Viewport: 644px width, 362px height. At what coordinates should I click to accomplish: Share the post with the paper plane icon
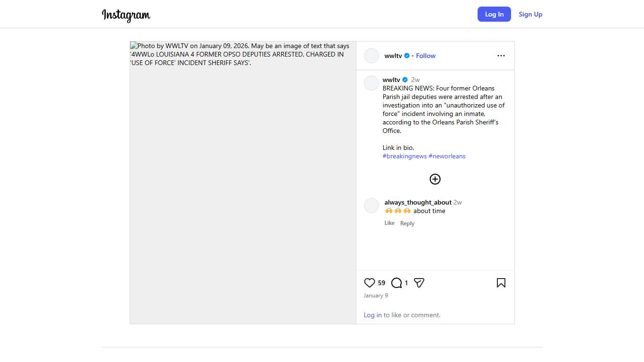(419, 283)
